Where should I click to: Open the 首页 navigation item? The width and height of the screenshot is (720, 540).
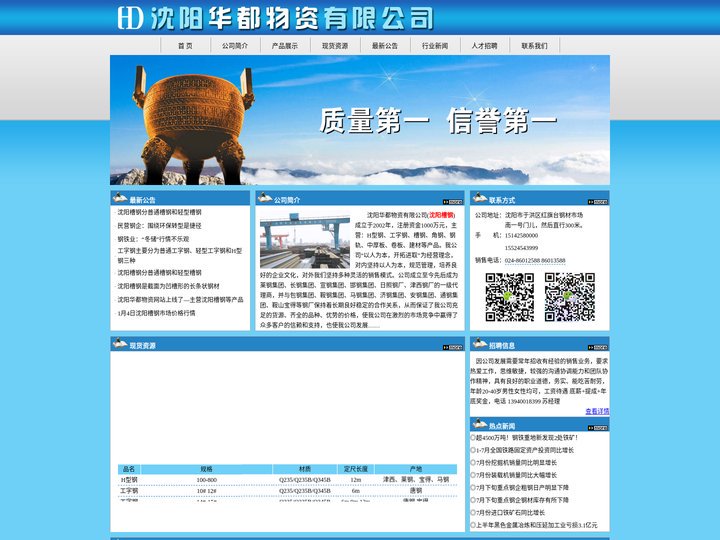click(186, 46)
